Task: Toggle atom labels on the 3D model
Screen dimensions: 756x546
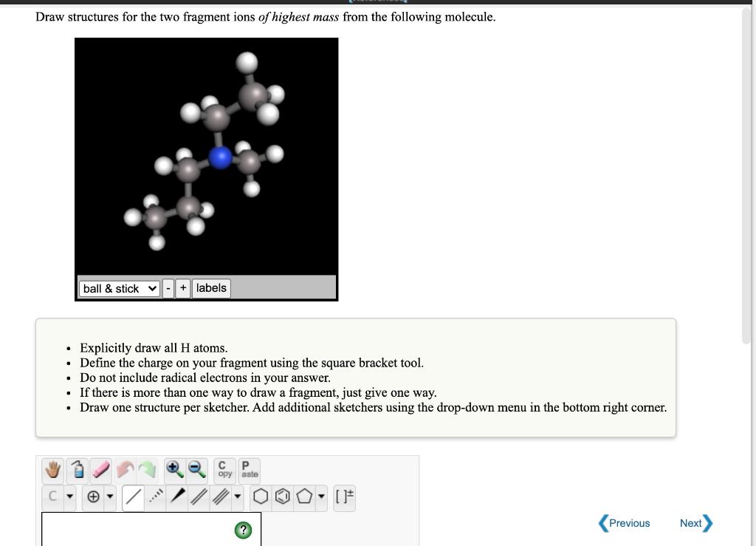Action: point(210,288)
